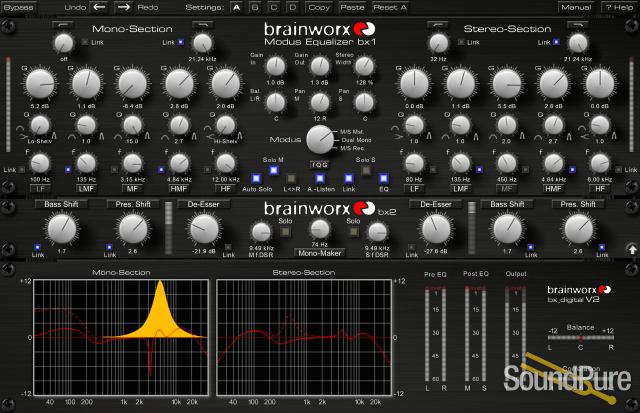Screen dimensions: 640x413
Task: Click the Balance L-C-R slider
Action: 580,338
